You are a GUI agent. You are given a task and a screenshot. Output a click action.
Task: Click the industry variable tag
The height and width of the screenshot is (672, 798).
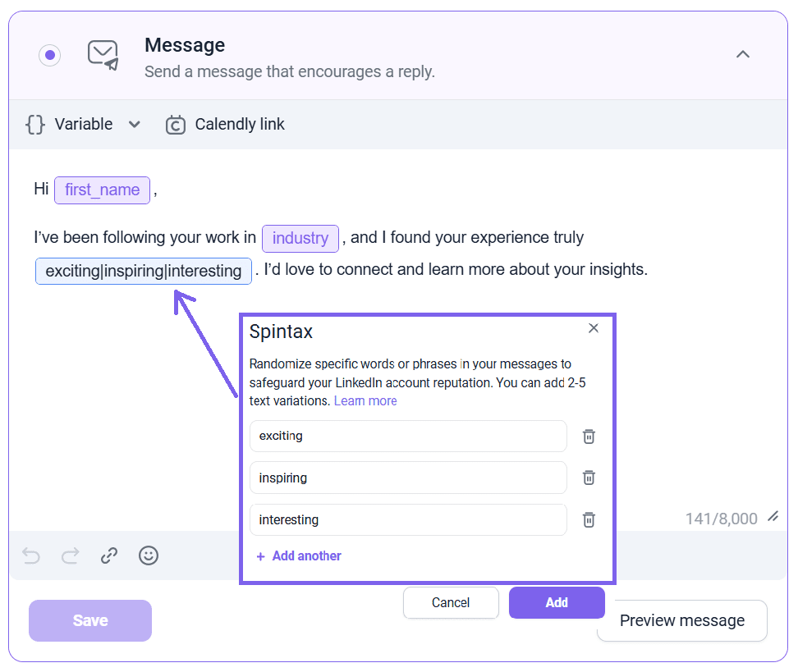point(300,239)
